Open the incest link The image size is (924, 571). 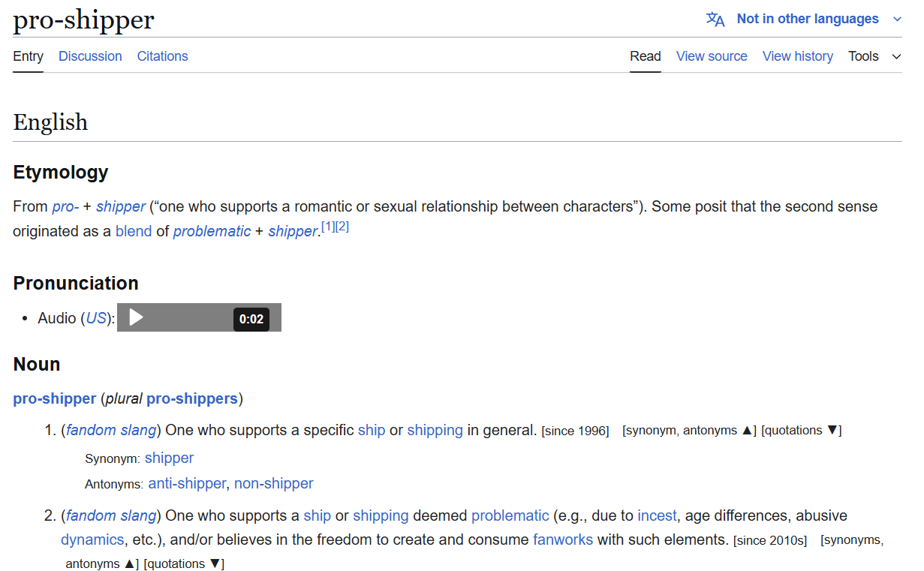pos(658,516)
